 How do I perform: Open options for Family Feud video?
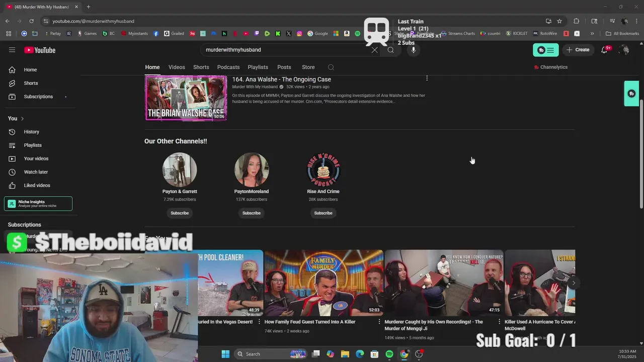(379, 322)
